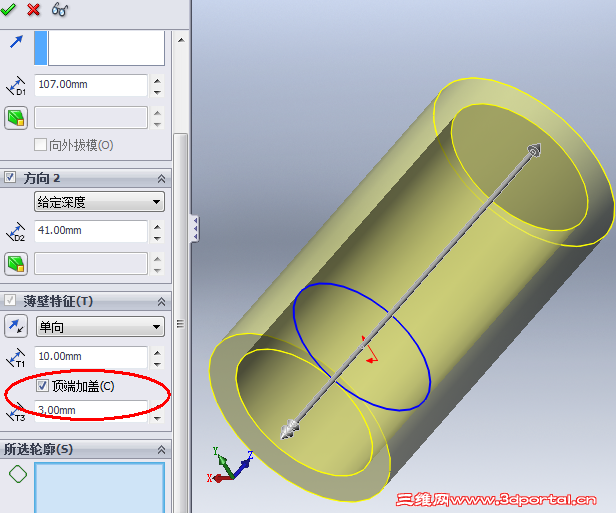Viewport: 616px width, 513px height.
Task: Click the panel scrollbar up arrow
Action: pyautogui.click(x=181, y=40)
